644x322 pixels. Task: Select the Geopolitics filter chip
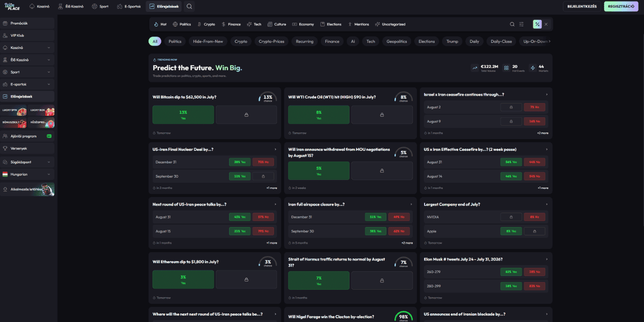397,41
